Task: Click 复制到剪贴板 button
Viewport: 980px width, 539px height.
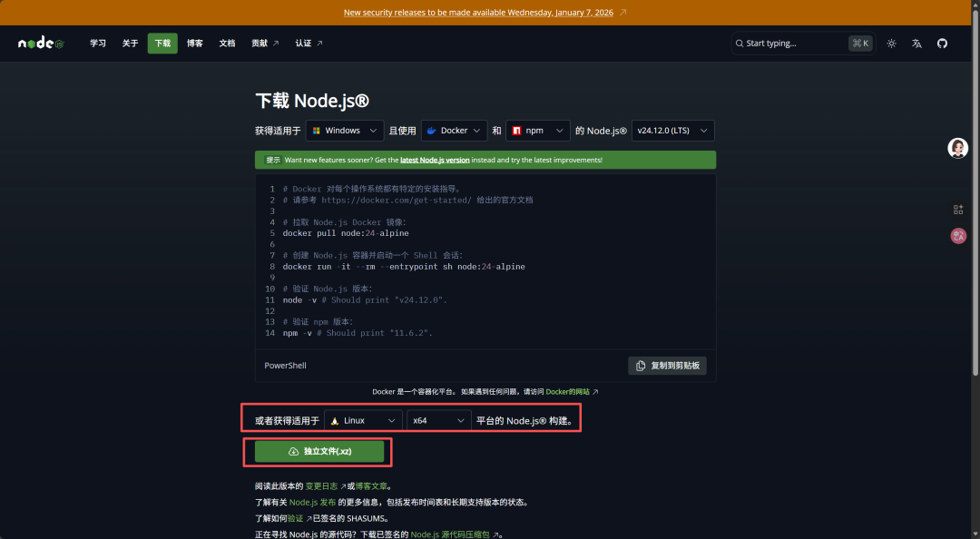Action: [x=667, y=366]
